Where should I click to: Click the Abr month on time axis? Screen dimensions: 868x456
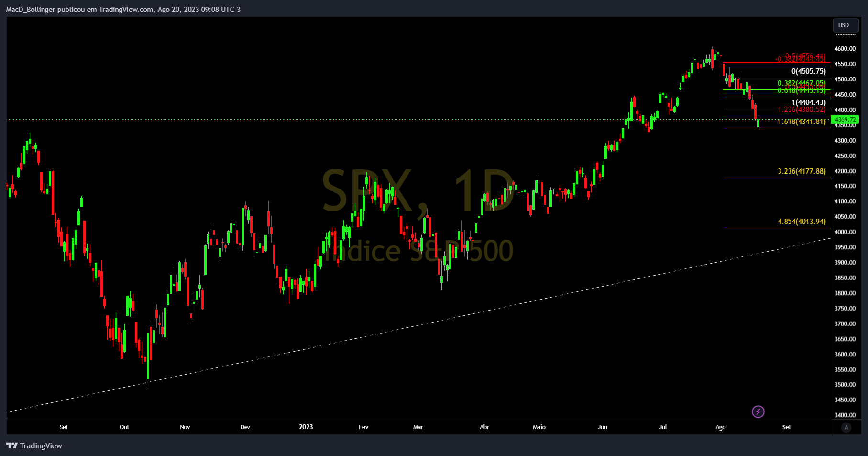tap(484, 427)
